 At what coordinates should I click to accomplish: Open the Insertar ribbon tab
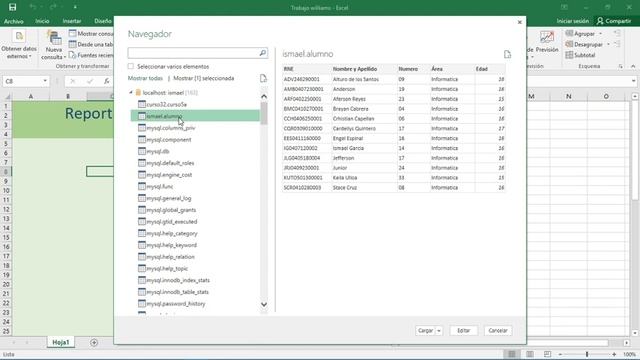point(72,21)
